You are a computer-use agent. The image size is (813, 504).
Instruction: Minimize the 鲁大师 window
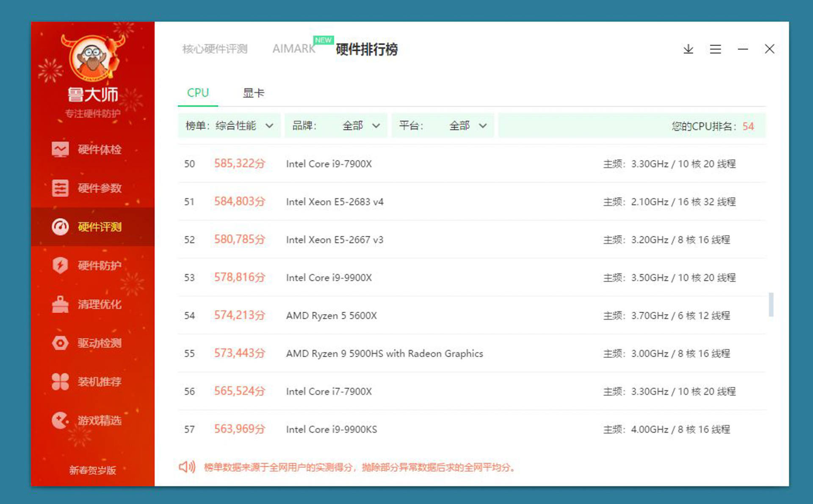[x=743, y=49]
